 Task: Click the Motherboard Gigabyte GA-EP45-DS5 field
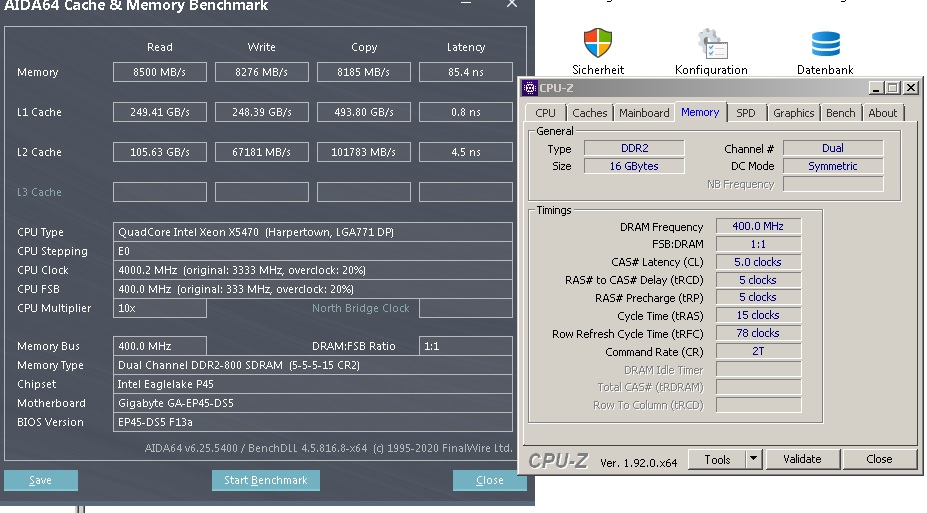(313, 403)
